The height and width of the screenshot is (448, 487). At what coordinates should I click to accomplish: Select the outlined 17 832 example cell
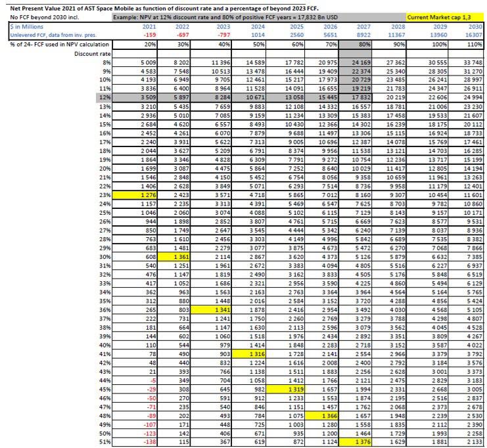(x=356, y=97)
